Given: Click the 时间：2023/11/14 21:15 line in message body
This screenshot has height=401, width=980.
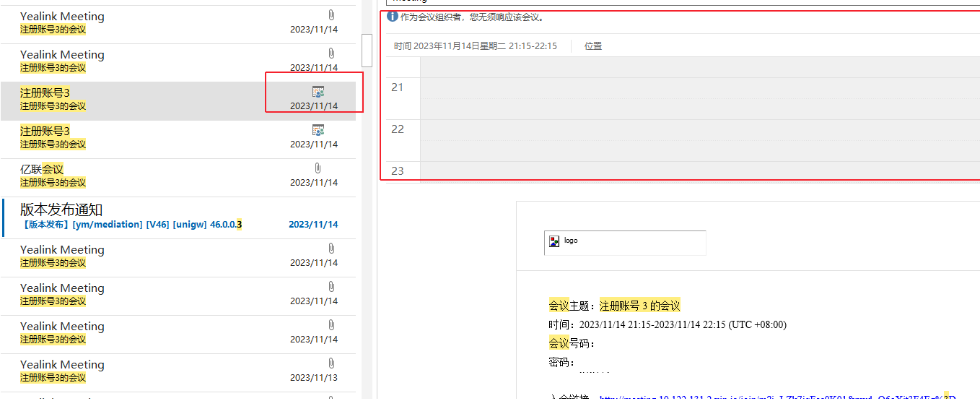Looking at the screenshot, I should 668,324.
